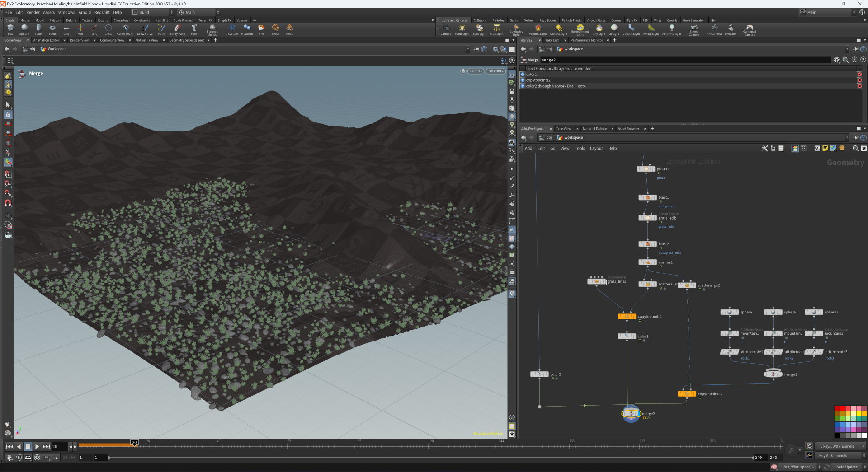Pick the red color swatch in palette
The image size is (868, 472).
click(x=842, y=408)
